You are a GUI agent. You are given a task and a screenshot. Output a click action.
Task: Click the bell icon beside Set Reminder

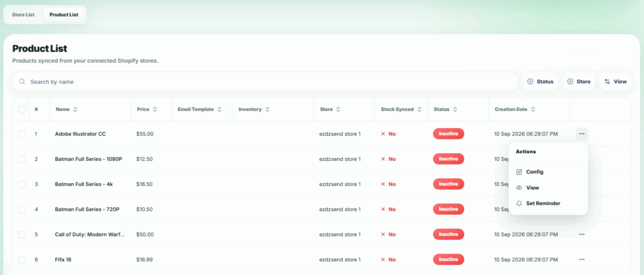pos(519,203)
